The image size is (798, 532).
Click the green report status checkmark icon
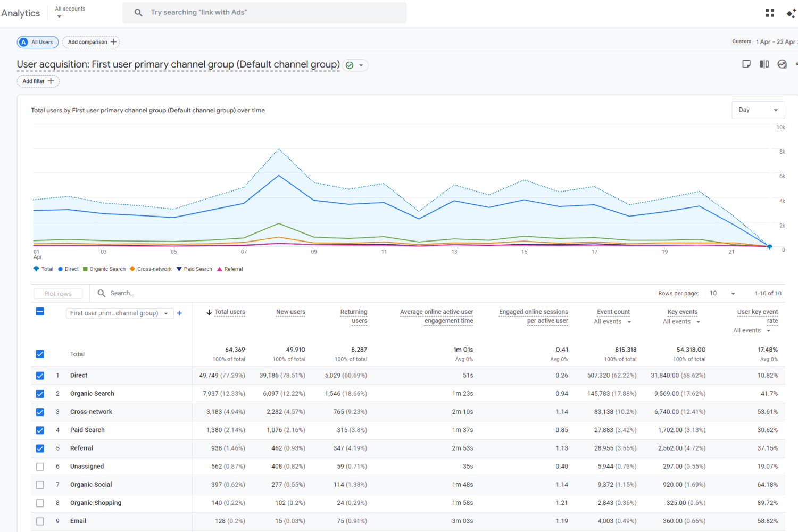(x=350, y=65)
